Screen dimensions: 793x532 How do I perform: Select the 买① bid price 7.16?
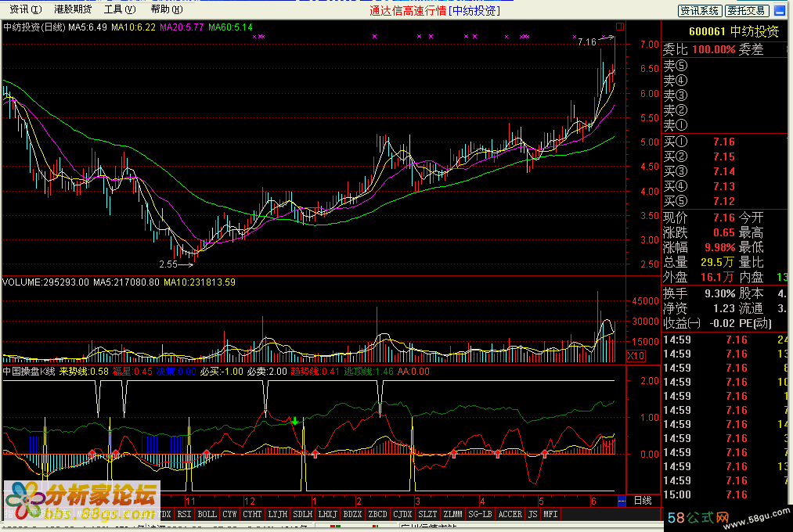click(x=723, y=142)
